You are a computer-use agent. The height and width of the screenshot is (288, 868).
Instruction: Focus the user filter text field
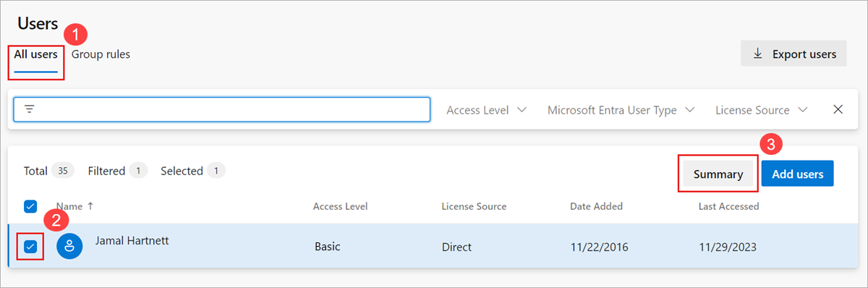pyautogui.click(x=222, y=109)
